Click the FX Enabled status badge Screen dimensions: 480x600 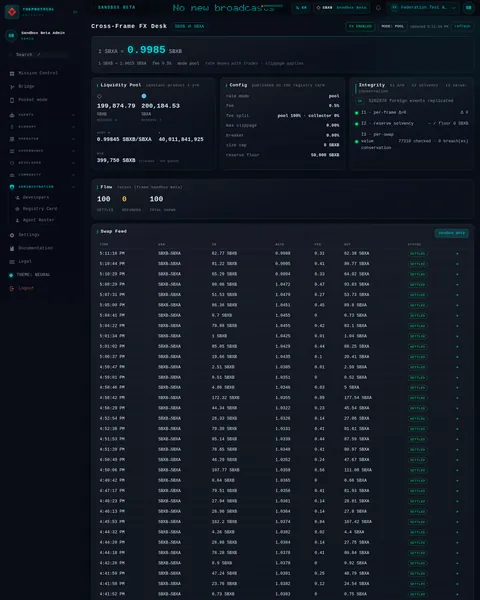tap(360, 26)
